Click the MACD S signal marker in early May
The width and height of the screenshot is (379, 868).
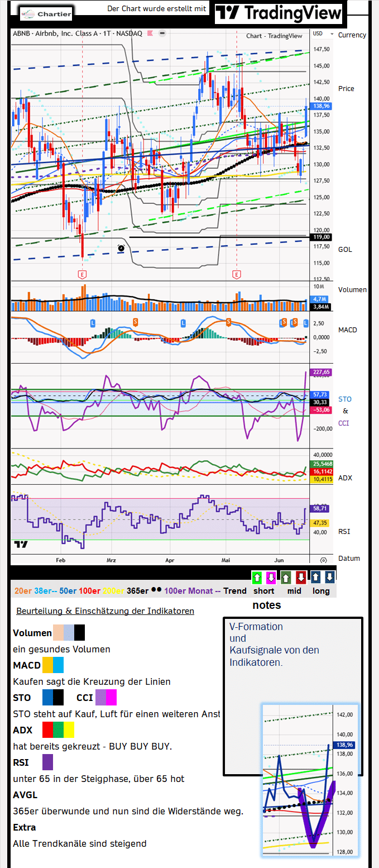click(x=228, y=321)
